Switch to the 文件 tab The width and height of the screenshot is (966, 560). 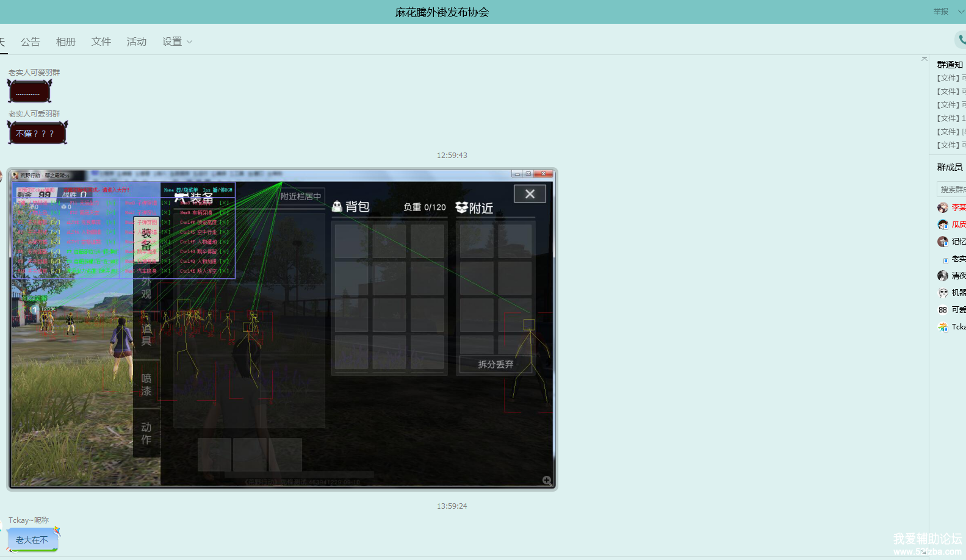point(101,41)
